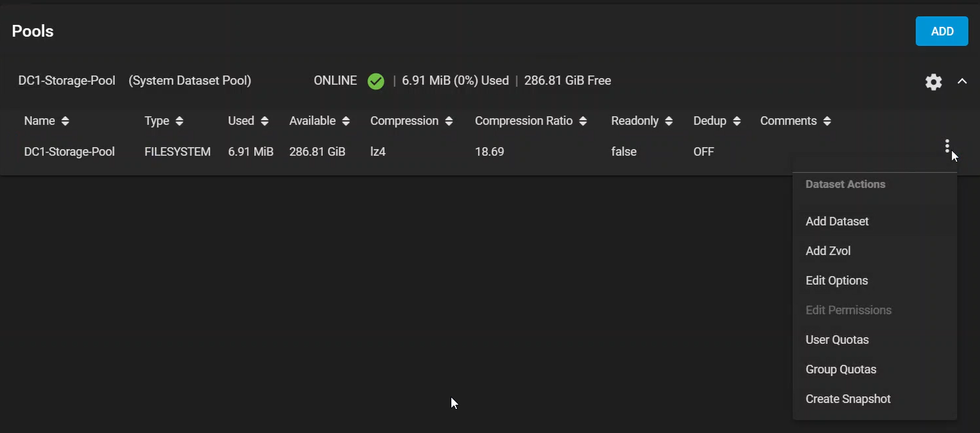Screen dimensions: 980x433
Task: Sort by Comments column arrows
Action: coord(827,121)
